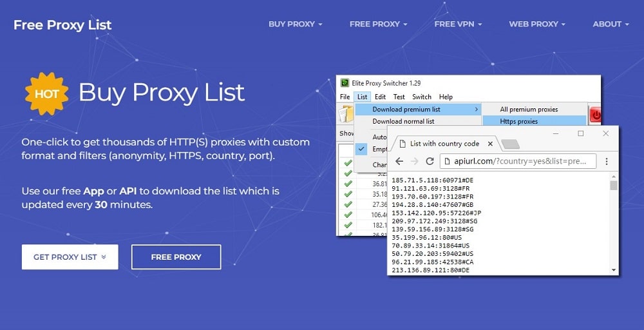Click the browser forward arrow
This screenshot has width=644, height=330.
tap(414, 161)
